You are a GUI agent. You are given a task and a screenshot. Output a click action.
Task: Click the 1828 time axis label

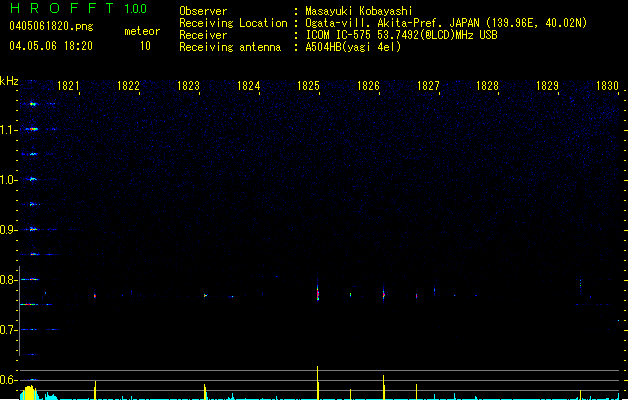[x=487, y=86]
